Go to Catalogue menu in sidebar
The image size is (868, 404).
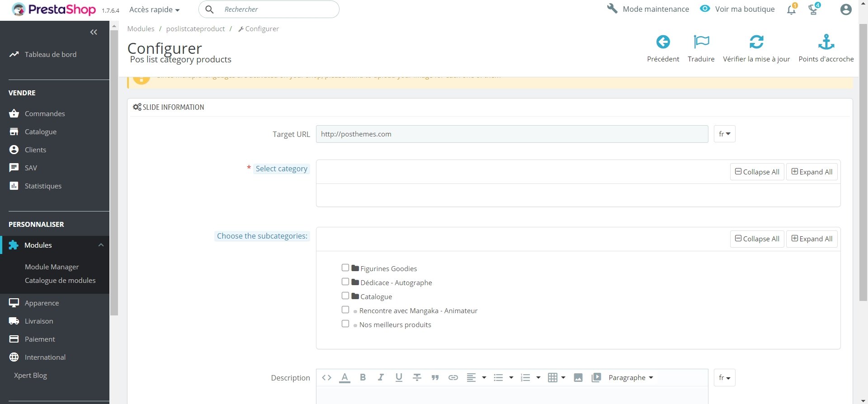click(x=41, y=132)
